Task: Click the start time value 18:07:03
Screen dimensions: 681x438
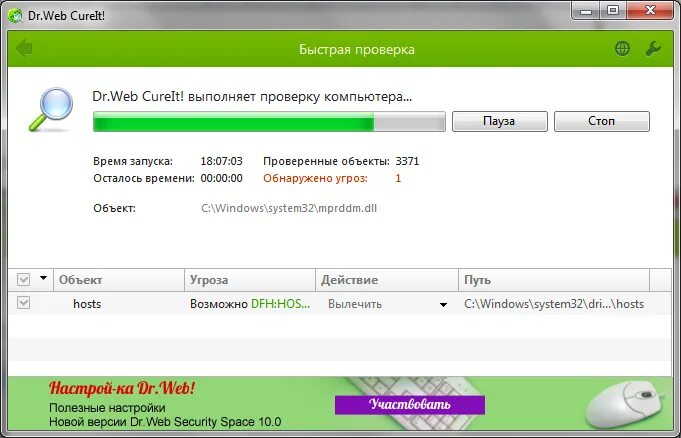Action: coord(221,161)
